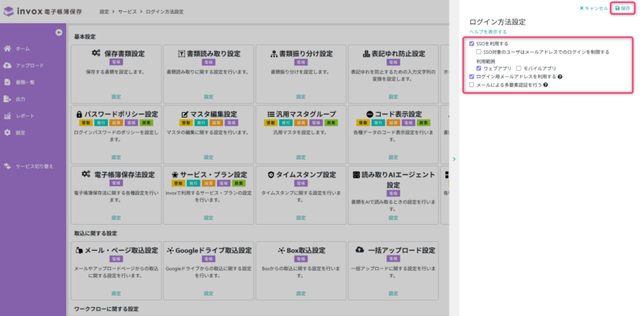Click the text icon beside 書類読み取り設定
The image size is (644, 316).
(181, 54)
